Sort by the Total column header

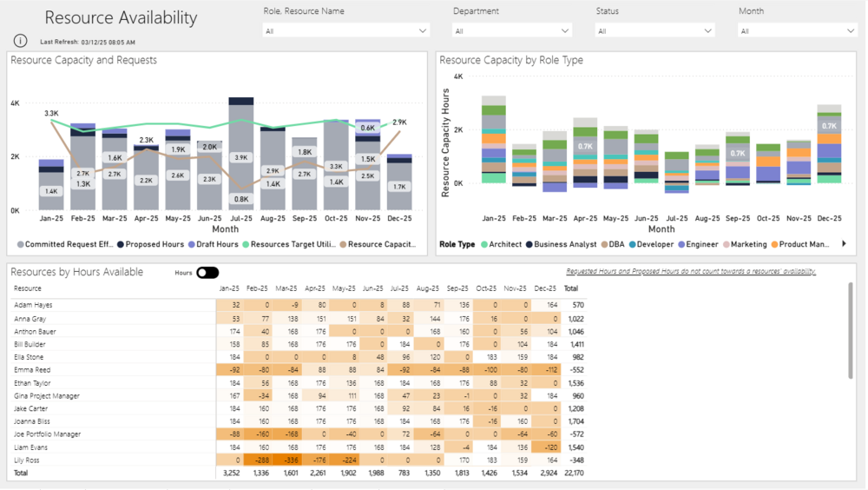click(570, 288)
